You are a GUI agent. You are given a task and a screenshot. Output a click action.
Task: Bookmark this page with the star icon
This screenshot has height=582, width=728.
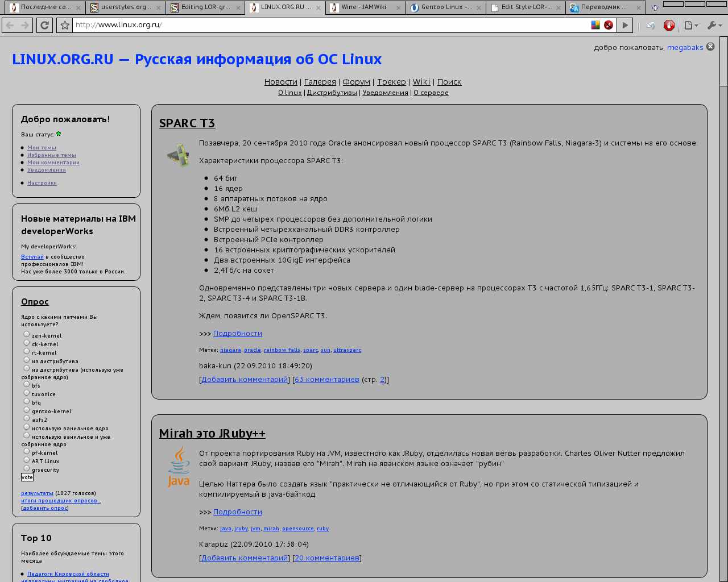point(65,25)
